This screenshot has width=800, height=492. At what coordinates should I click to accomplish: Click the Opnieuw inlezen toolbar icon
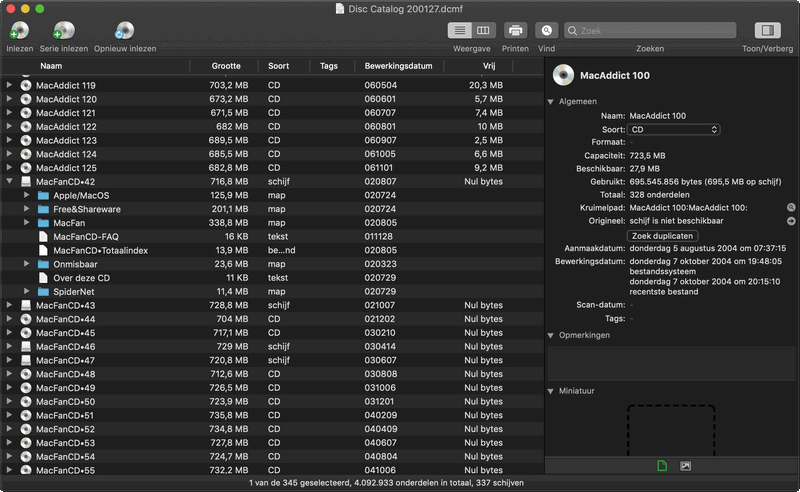coord(124,31)
